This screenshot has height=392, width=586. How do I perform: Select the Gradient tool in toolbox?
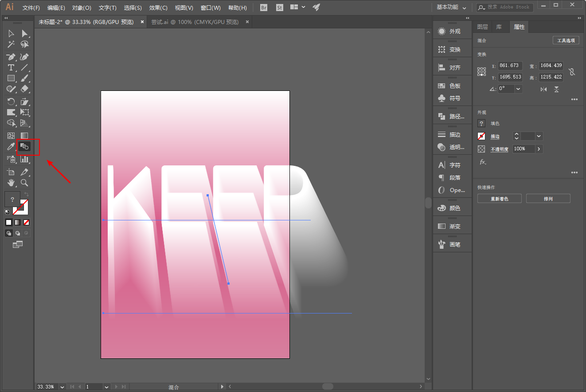point(25,136)
